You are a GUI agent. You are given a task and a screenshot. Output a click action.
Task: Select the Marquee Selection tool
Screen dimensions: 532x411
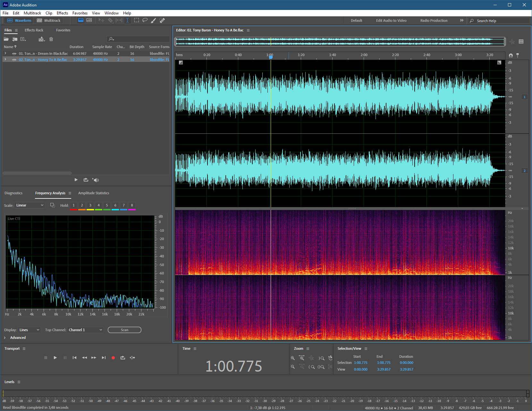[x=136, y=20]
